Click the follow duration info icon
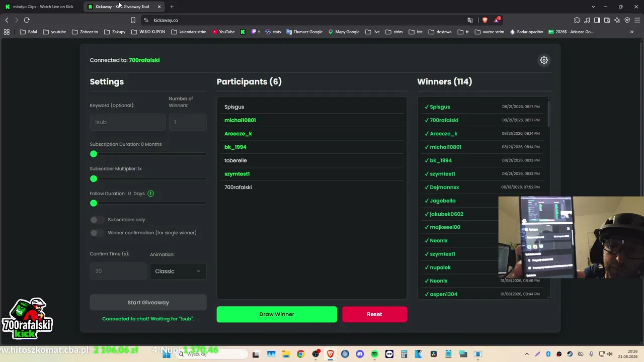The width and height of the screenshot is (644, 362). [150, 194]
